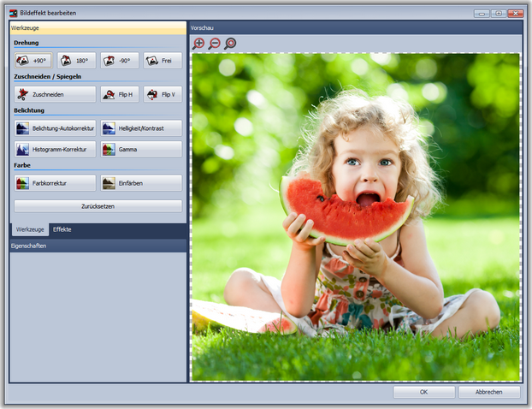Rotate image with the -90° button
The image size is (532, 409).
[x=119, y=61]
